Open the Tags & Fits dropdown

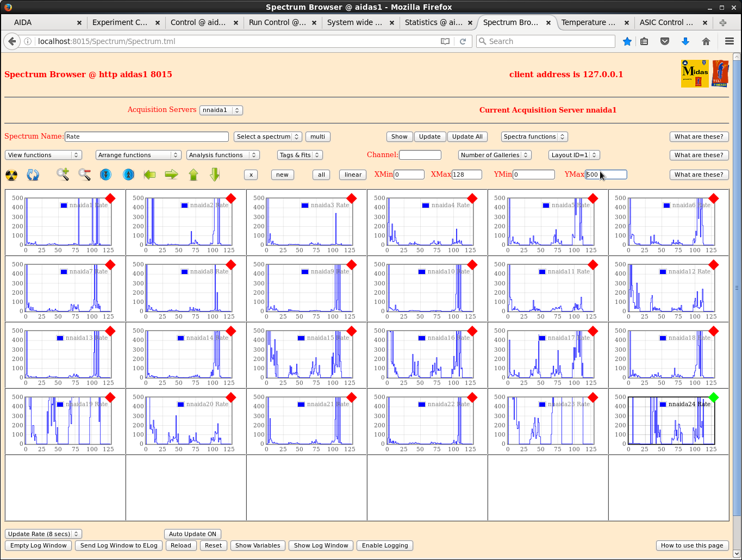(300, 155)
